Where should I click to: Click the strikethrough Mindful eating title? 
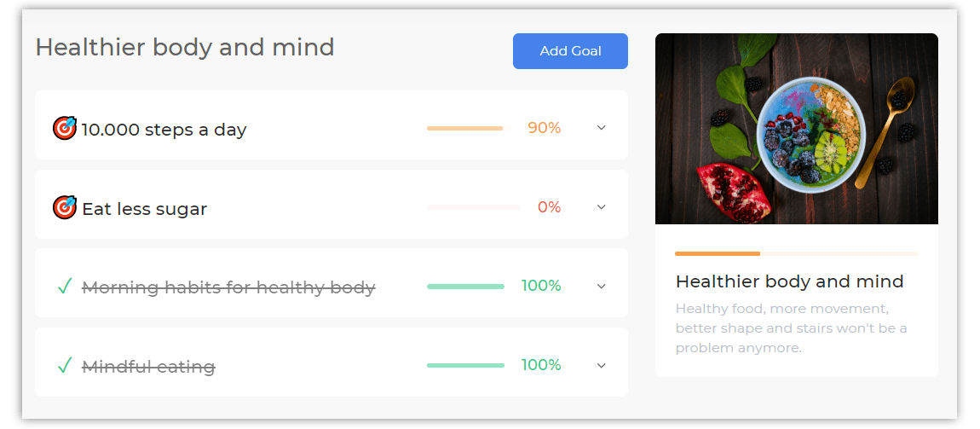point(149,367)
